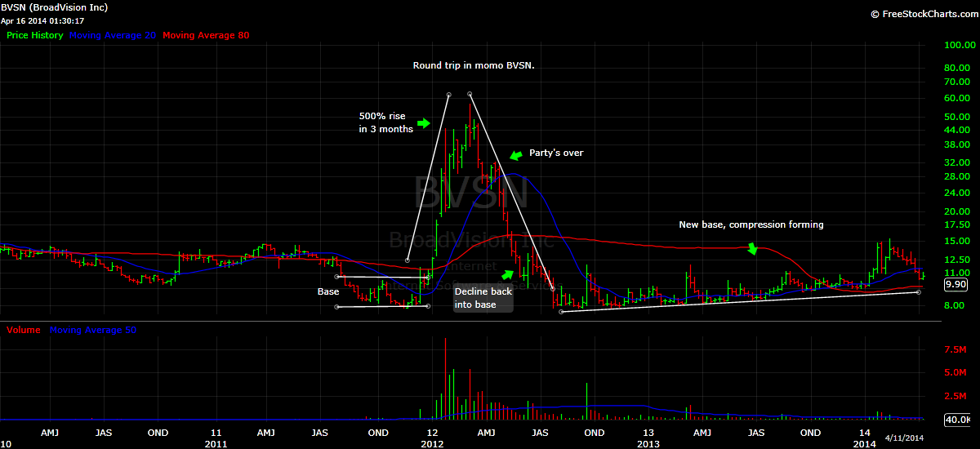This screenshot has width=980, height=449.
Task: Click the 9.90 current price marker
Action: 955,285
